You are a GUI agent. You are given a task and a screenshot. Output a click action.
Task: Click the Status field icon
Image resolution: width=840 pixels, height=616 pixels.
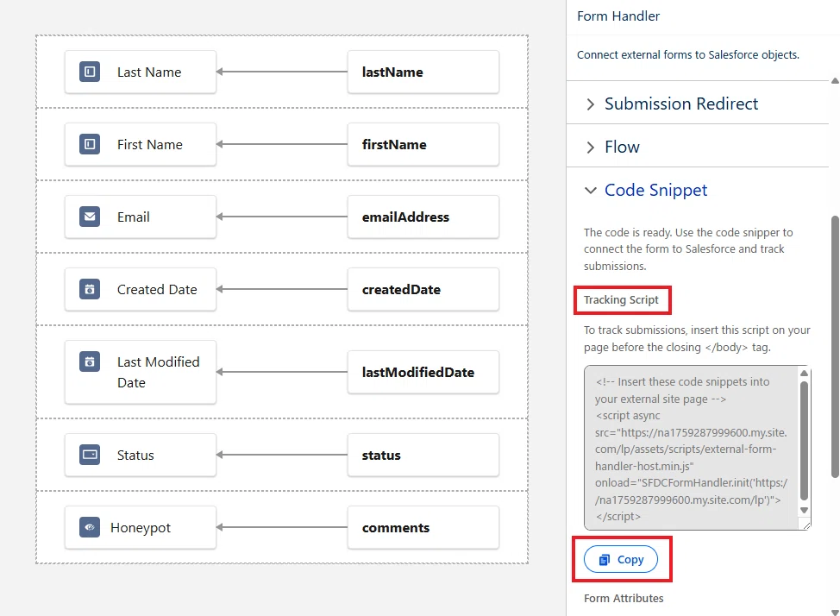coord(90,455)
